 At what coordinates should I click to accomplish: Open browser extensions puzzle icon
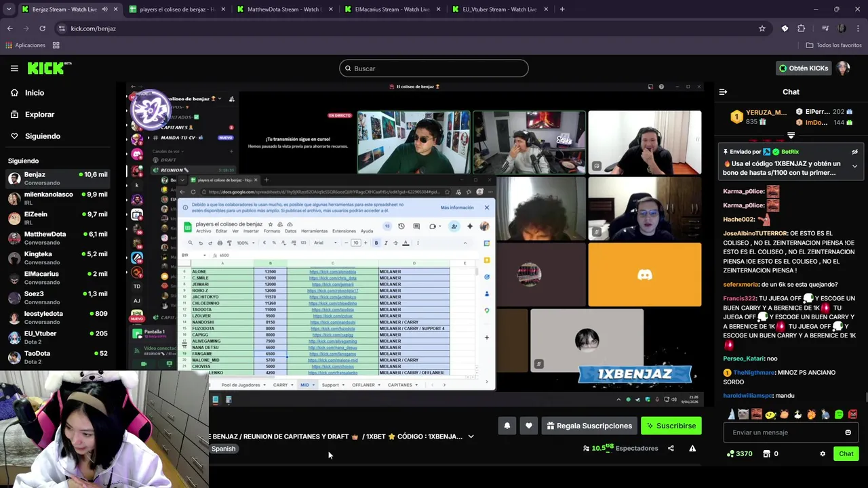coord(802,28)
